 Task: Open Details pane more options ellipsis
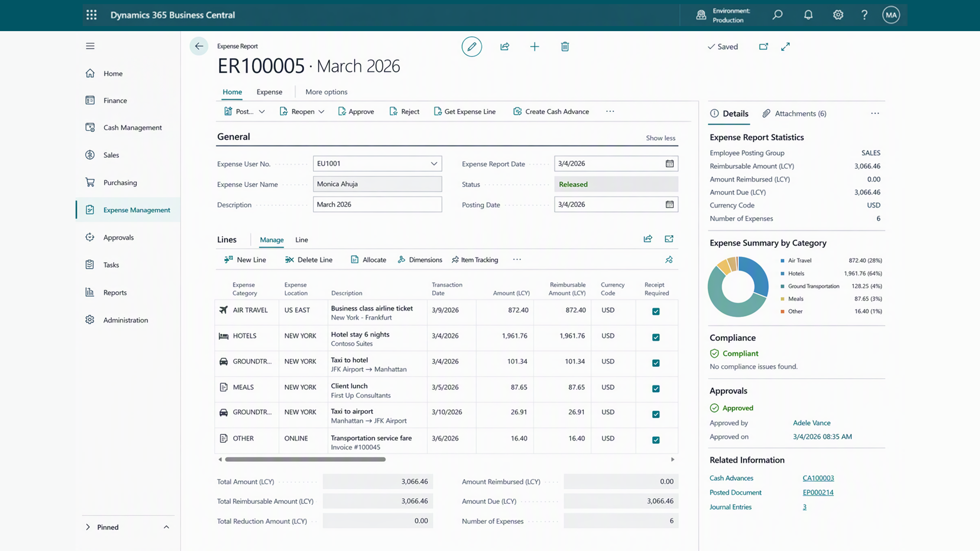(875, 113)
